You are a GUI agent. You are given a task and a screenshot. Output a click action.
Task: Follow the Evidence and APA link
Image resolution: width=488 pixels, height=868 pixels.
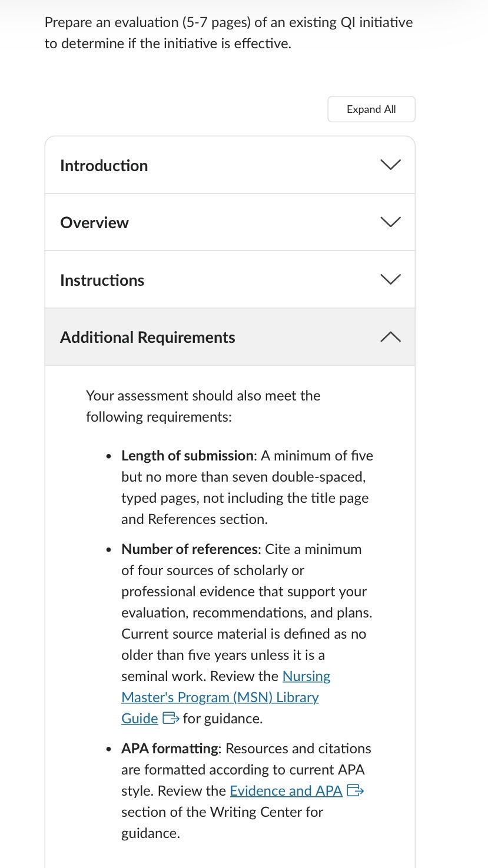[x=286, y=791]
